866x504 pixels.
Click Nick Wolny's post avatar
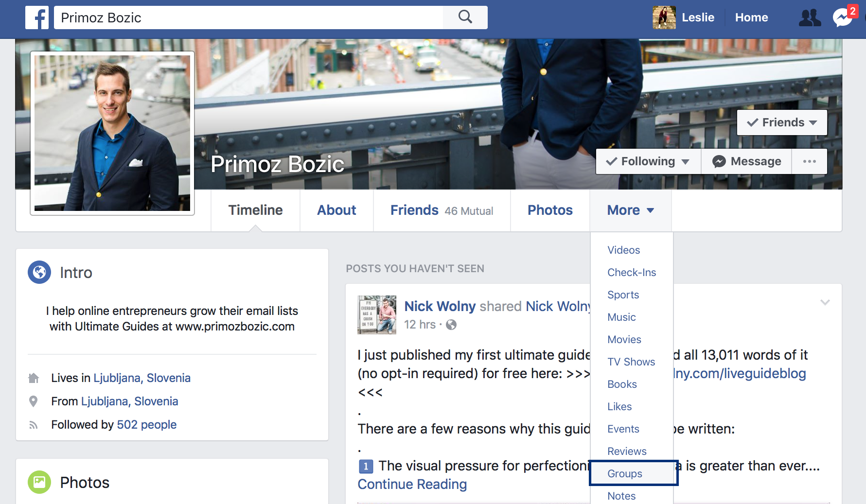coord(377,315)
